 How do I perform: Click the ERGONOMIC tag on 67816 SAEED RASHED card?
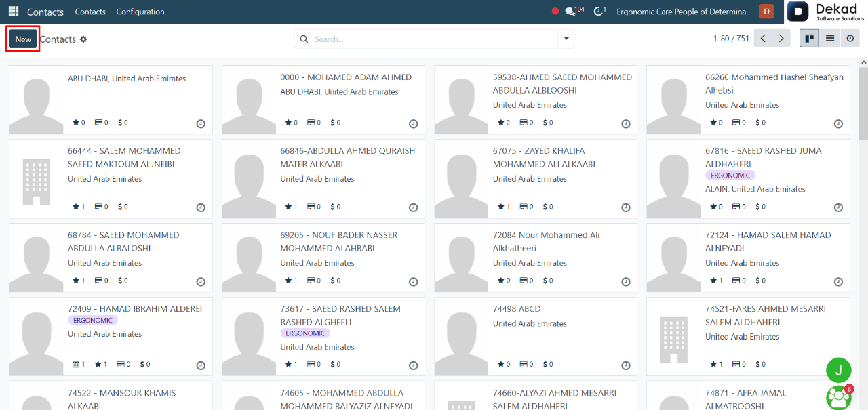tap(730, 176)
